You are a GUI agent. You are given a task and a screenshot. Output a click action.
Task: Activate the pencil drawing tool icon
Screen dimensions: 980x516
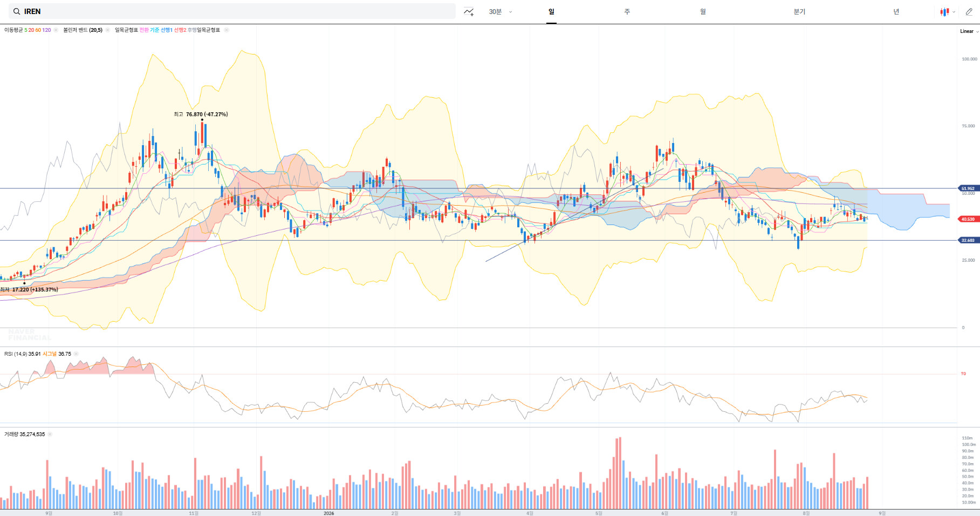coord(969,11)
